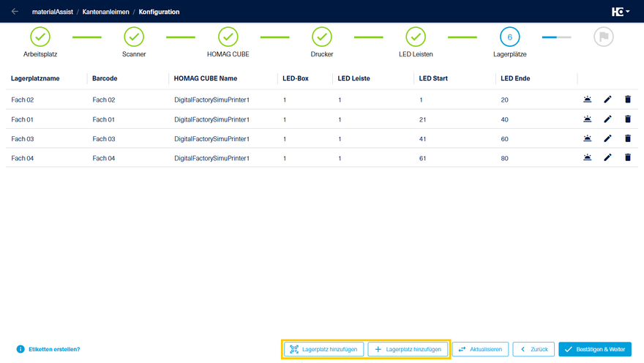Select the Fach 04 Lagerplatzname cell
The image size is (644, 363).
click(x=23, y=158)
